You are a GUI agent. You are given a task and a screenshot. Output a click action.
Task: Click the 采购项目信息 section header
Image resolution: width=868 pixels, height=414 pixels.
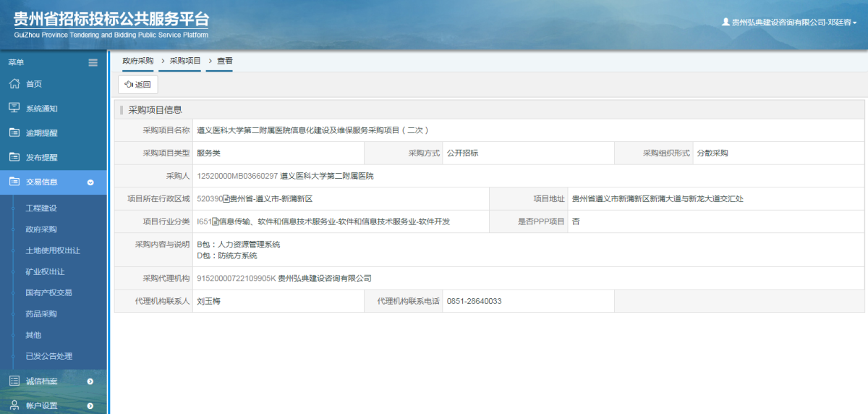(x=155, y=110)
